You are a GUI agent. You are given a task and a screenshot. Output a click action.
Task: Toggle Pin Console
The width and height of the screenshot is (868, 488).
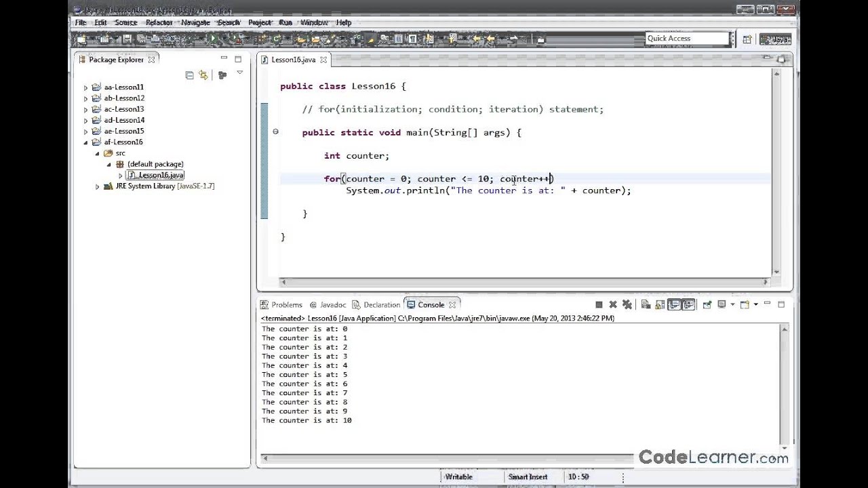[x=707, y=304]
